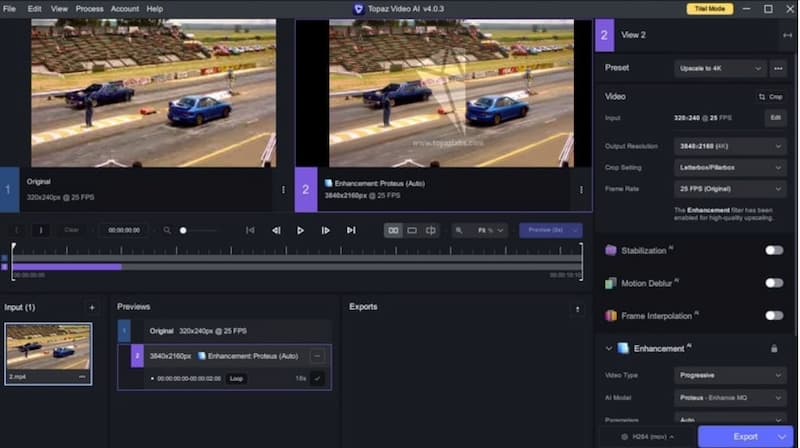Turn on Motion Deblur
Image resolution: width=800 pixels, height=448 pixels.
[773, 283]
